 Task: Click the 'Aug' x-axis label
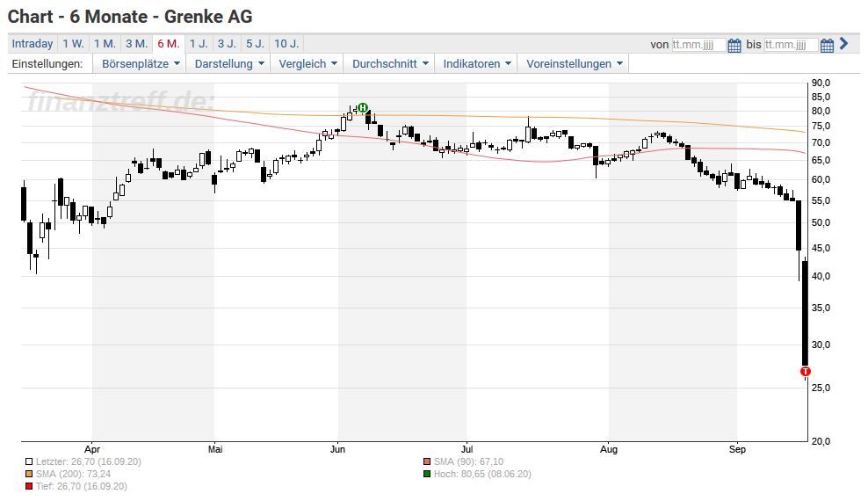[x=608, y=449]
